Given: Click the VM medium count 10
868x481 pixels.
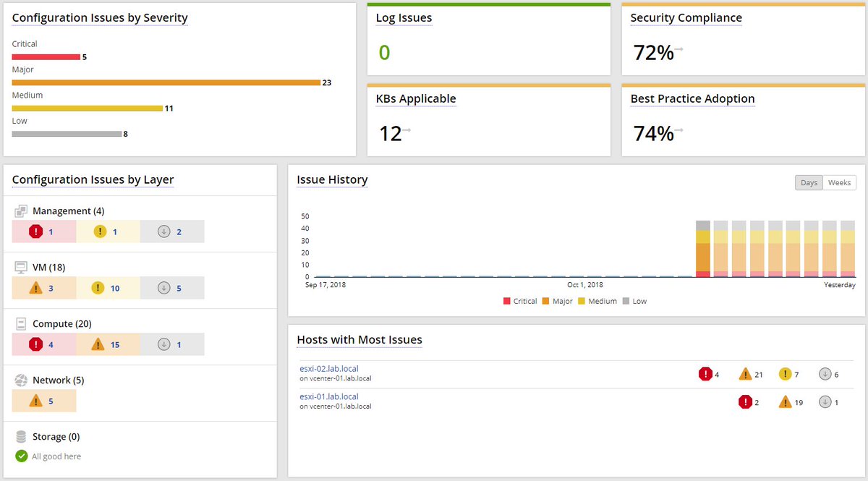Looking at the screenshot, I should 115,289.
